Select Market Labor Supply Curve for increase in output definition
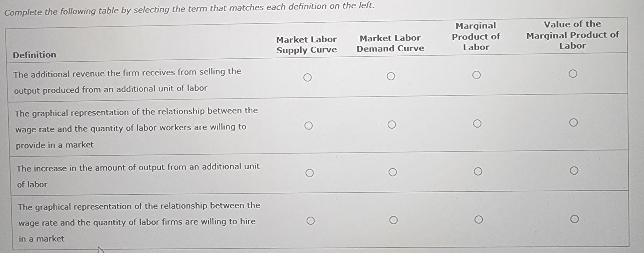The height and width of the screenshot is (253, 644). click(310, 173)
